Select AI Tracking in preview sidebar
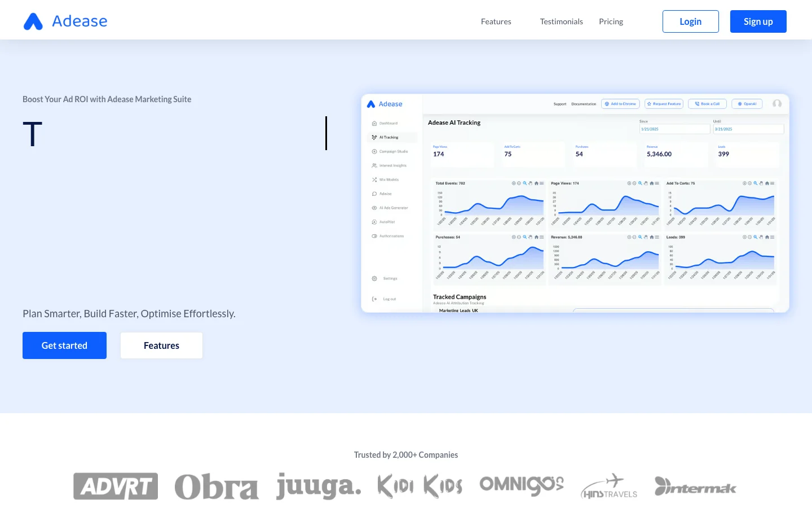The width and height of the screenshot is (812, 508). click(392, 137)
